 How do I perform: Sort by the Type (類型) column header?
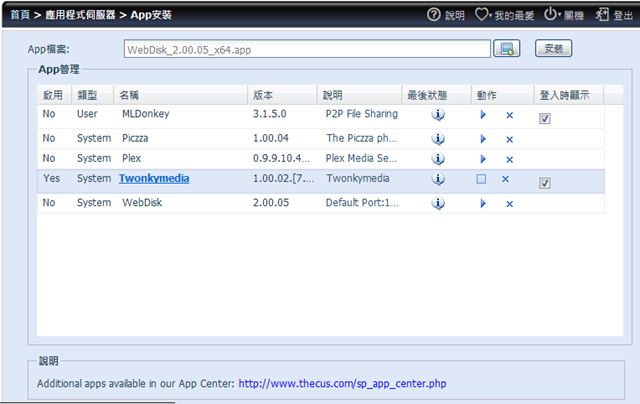pos(93,95)
